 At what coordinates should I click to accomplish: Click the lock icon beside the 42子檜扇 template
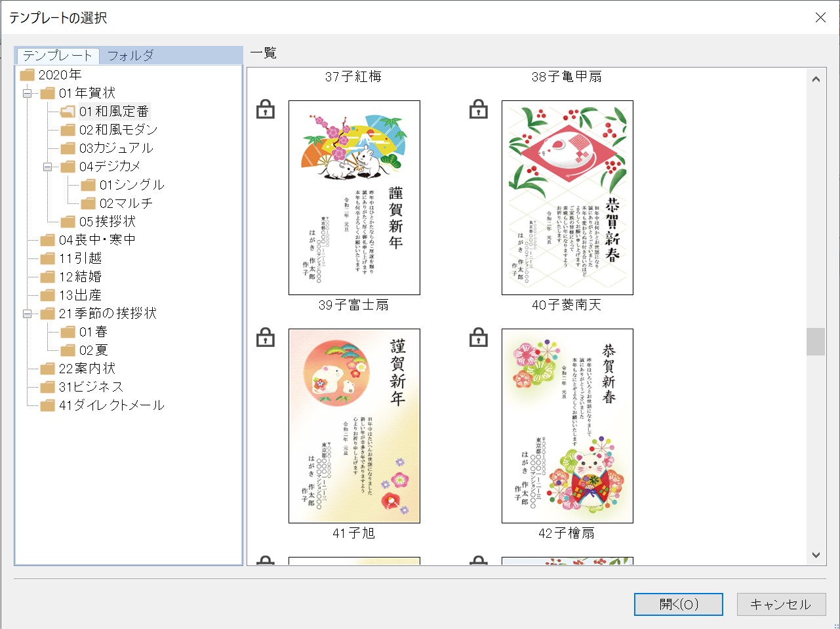479,337
